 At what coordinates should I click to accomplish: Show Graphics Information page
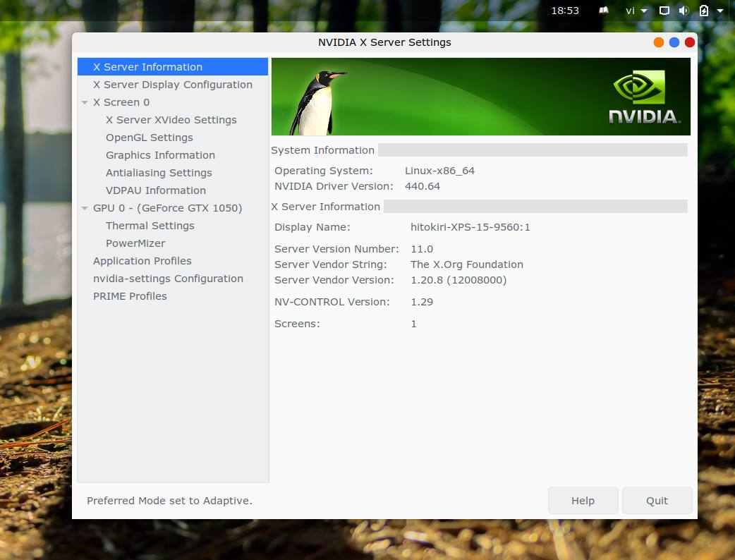(160, 155)
